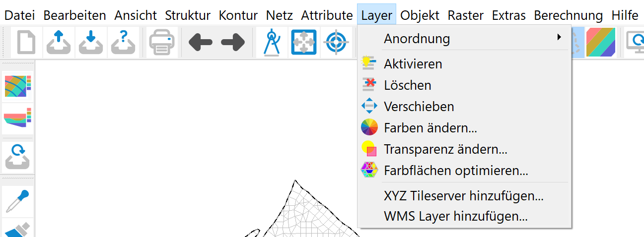Click the blue crosshair target icon
This screenshot has width=644, height=237.
point(336,43)
